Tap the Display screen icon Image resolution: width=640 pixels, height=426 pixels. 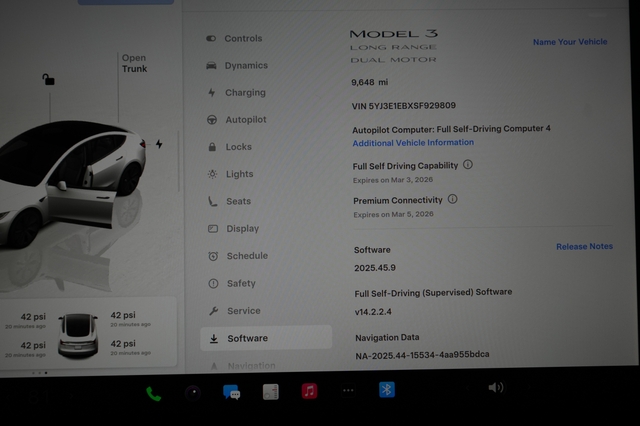click(213, 229)
